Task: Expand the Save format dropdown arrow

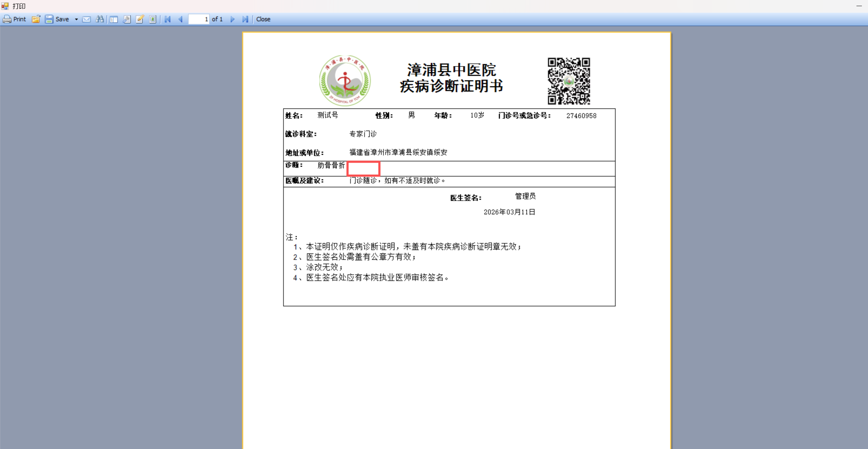Action: coord(76,19)
